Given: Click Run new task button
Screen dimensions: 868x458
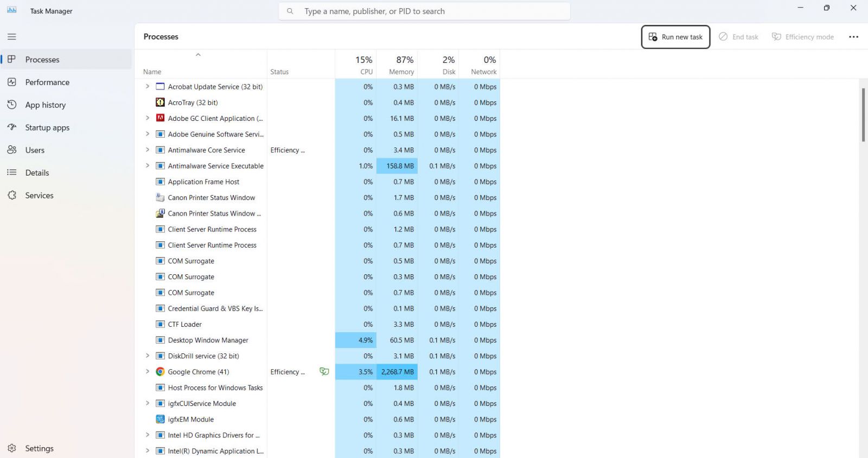Looking at the screenshot, I should (x=675, y=37).
